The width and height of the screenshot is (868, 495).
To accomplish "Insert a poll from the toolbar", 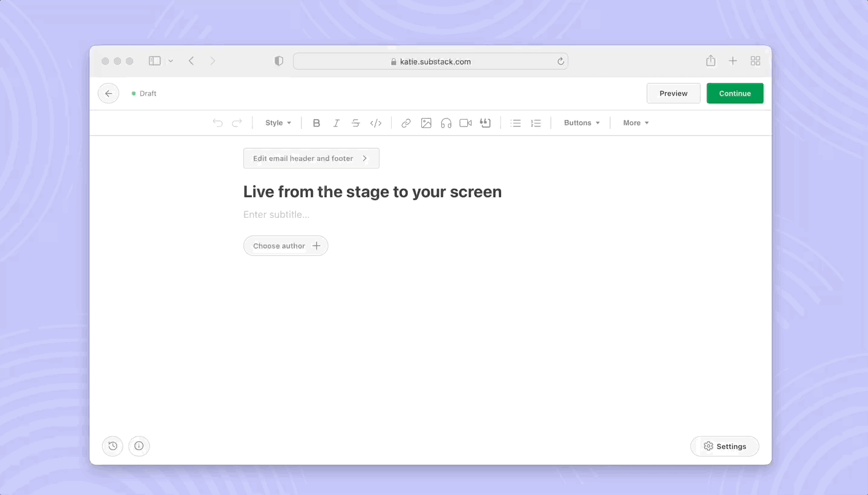I will pos(485,123).
